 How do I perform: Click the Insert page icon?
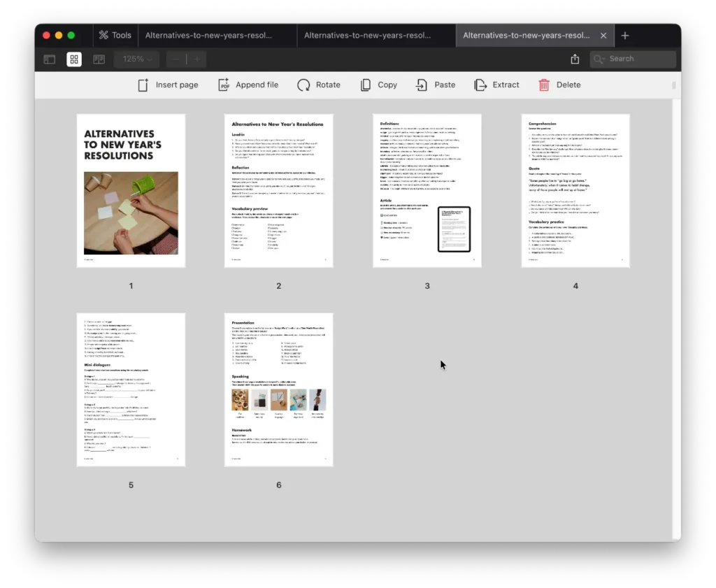pos(143,85)
